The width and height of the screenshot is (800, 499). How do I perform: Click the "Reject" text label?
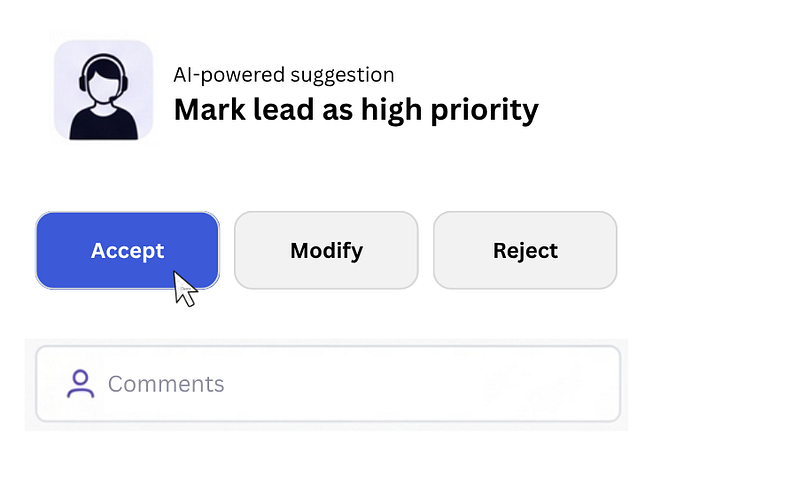point(525,250)
